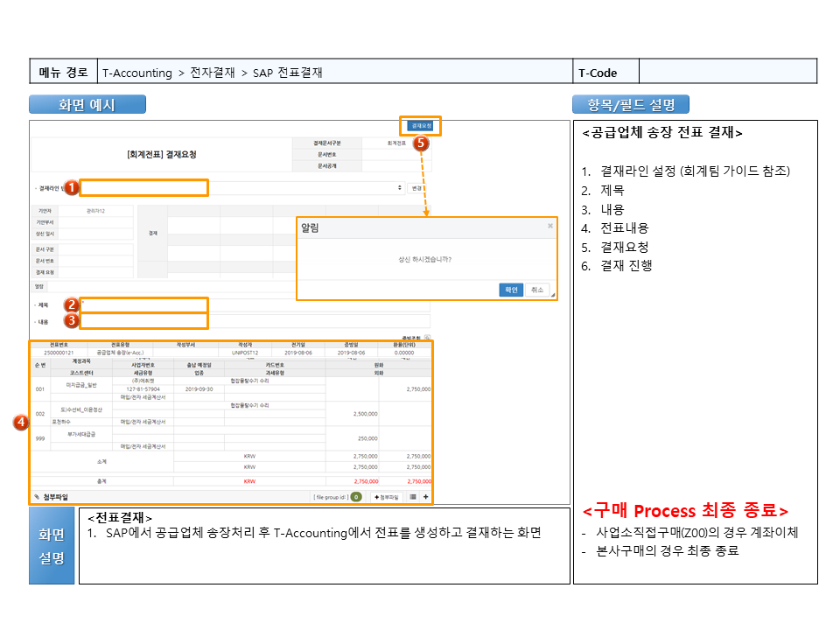Close the 알림 dialog with X icon

pyautogui.click(x=549, y=226)
